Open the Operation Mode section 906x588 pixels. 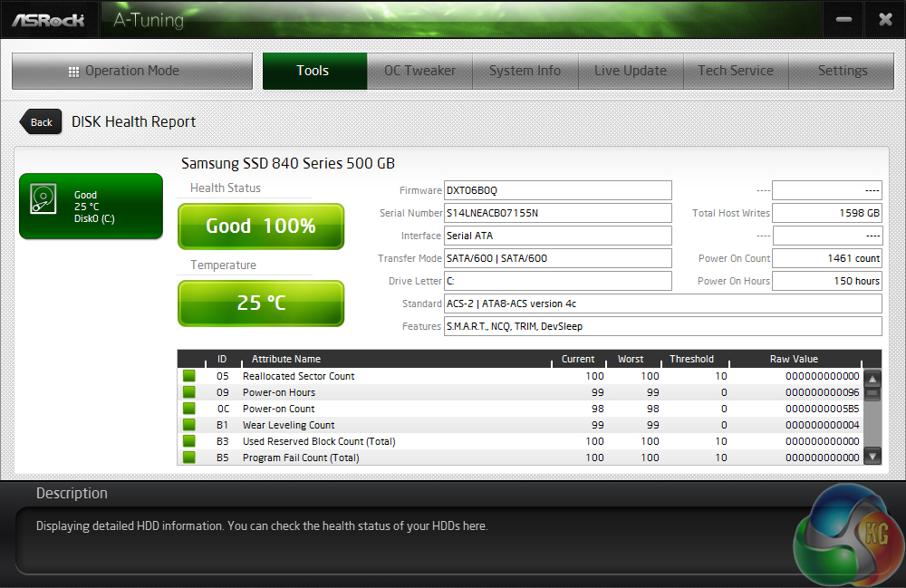pos(132,71)
